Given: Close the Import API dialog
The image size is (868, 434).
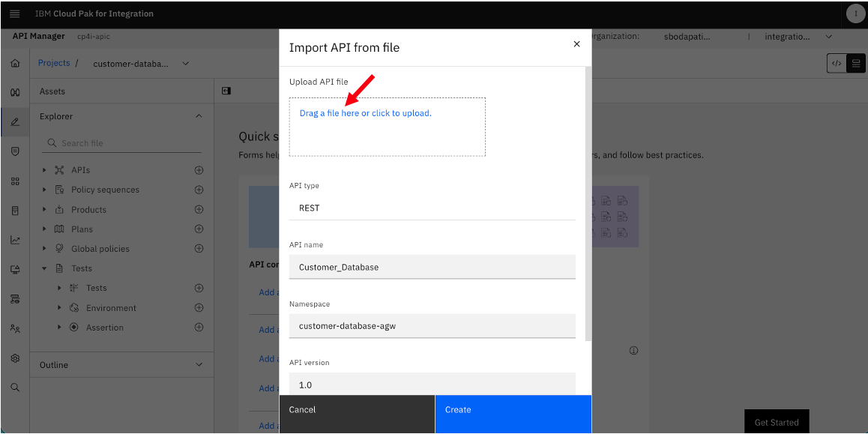Looking at the screenshot, I should point(577,43).
